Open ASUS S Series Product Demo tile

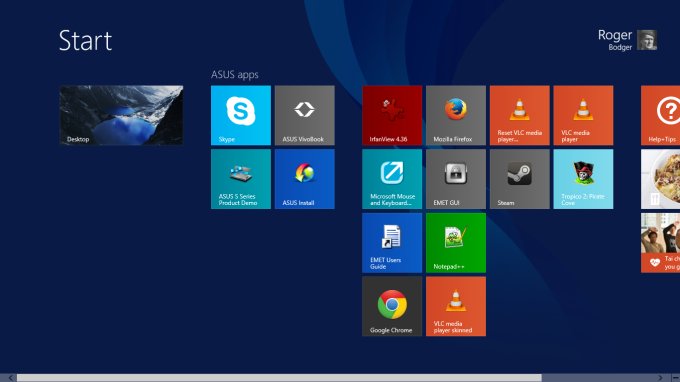pos(241,179)
